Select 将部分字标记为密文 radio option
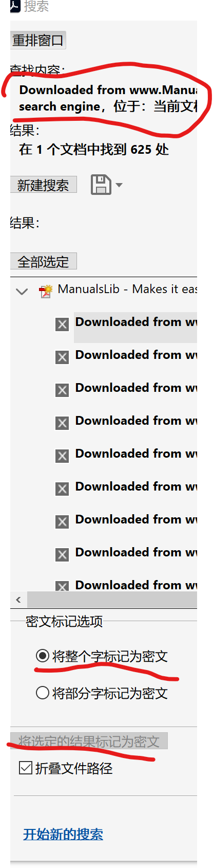 click(x=43, y=693)
